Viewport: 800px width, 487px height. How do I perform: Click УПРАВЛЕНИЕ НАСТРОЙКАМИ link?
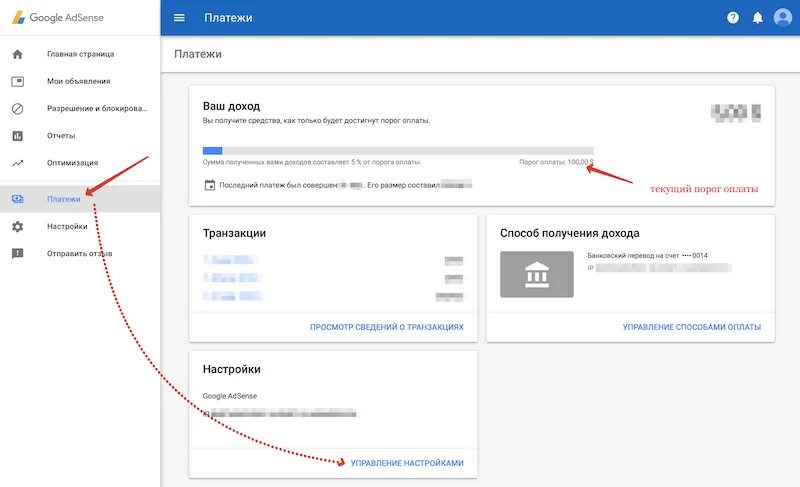click(x=407, y=463)
